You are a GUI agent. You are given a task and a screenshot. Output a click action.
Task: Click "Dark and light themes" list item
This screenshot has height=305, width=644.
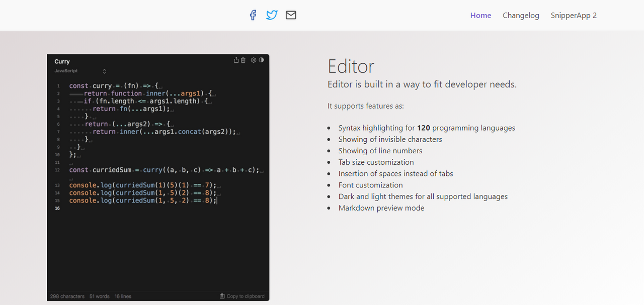(423, 196)
